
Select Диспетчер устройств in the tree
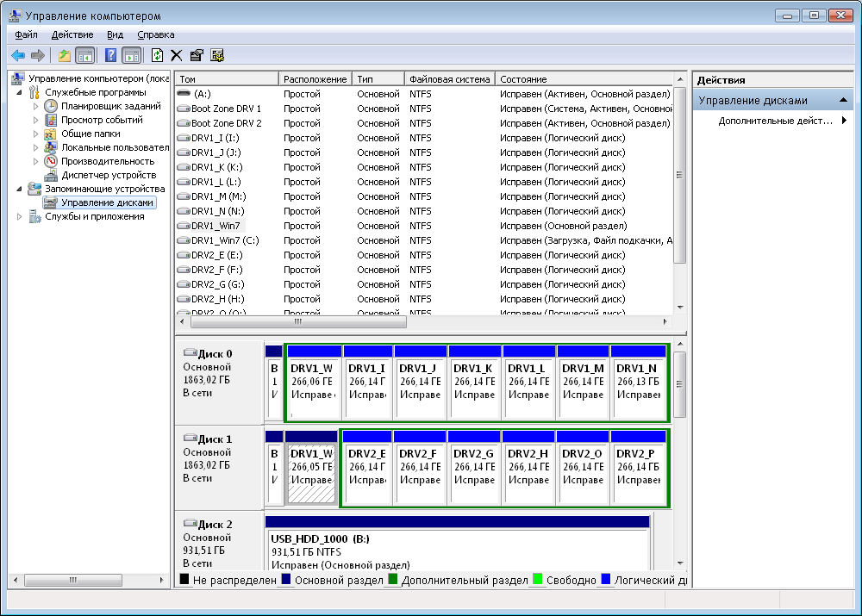[96, 175]
